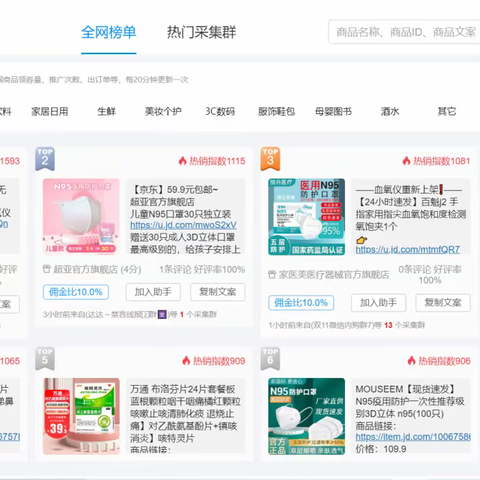Open 家医美医疗器械官方旗舰店 shop name
This screenshot has width=480, height=480.
tap(334, 275)
